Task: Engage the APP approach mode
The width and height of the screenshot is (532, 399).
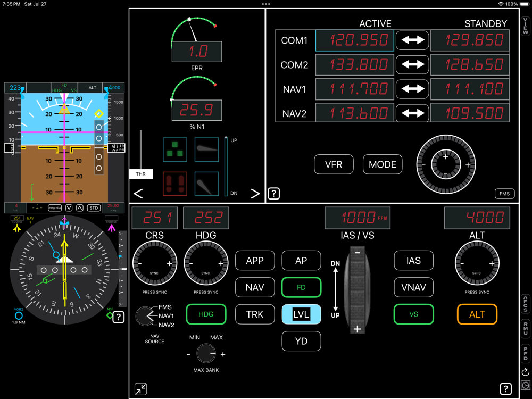Action: (x=255, y=261)
